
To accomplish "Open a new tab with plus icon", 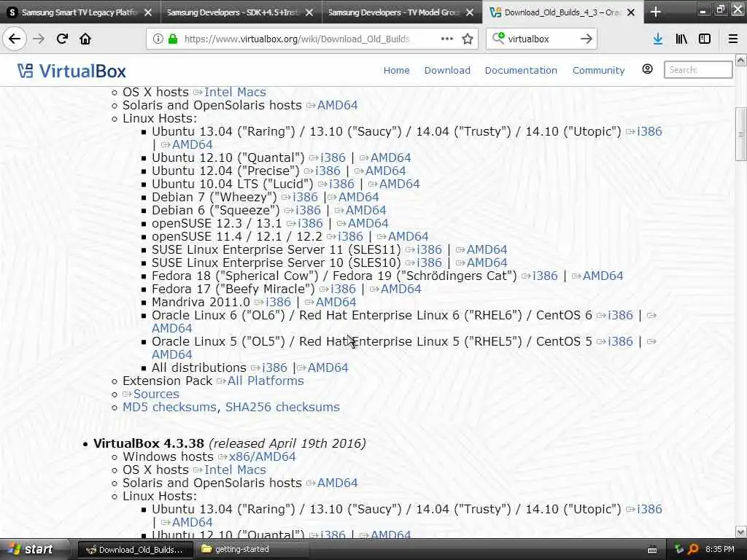I will (x=656, y=12).
